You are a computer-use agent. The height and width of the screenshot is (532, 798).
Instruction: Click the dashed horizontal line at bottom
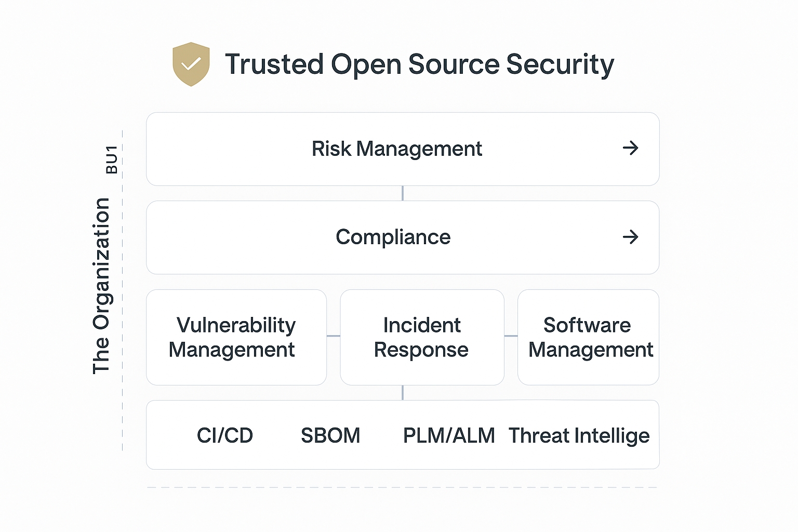pos(403,487)
